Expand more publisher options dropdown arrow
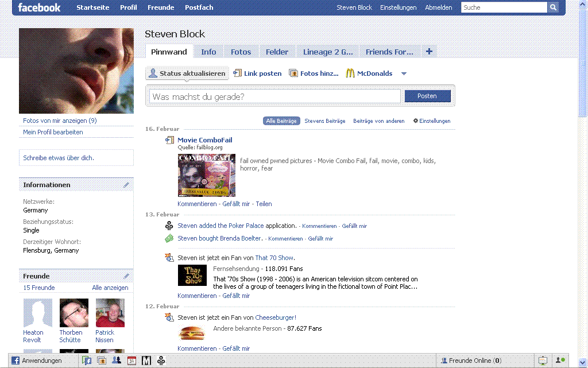588x368 pixels. point(404,73)
